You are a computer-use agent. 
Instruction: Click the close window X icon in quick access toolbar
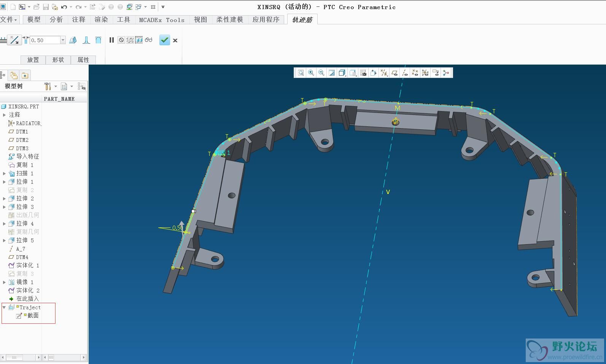(153, 7)
